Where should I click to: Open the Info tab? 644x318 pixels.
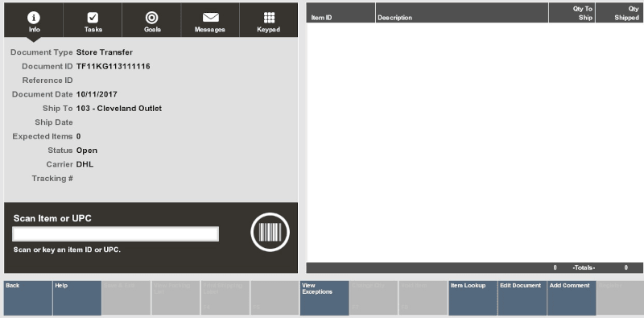[x=34, y=20]
